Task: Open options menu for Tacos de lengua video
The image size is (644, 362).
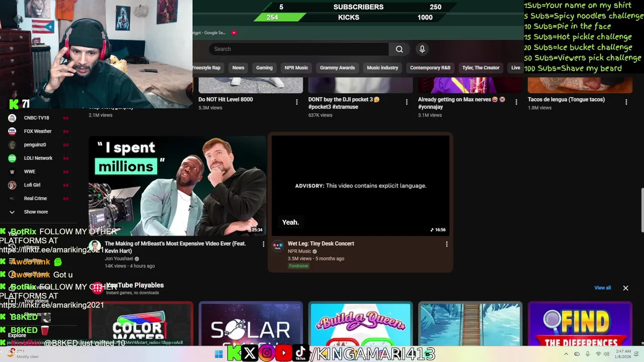Action: tap(626, 102)
